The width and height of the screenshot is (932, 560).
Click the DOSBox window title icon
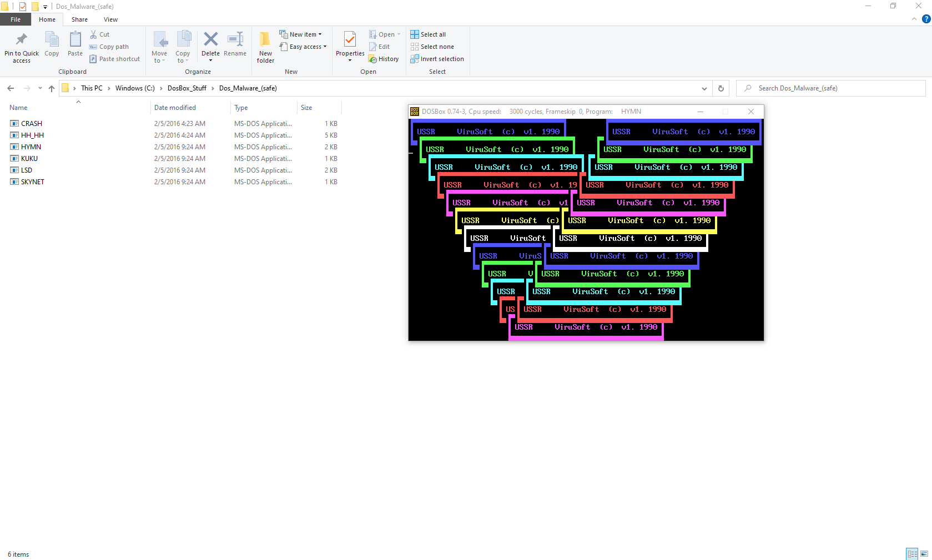click(415, 112)
